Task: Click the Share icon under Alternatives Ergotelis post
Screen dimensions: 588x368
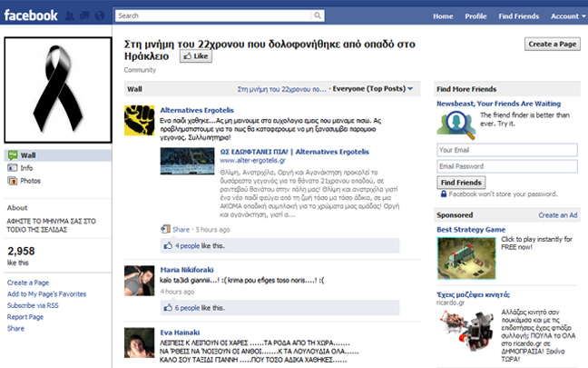Action: click(x=164, y=229)
